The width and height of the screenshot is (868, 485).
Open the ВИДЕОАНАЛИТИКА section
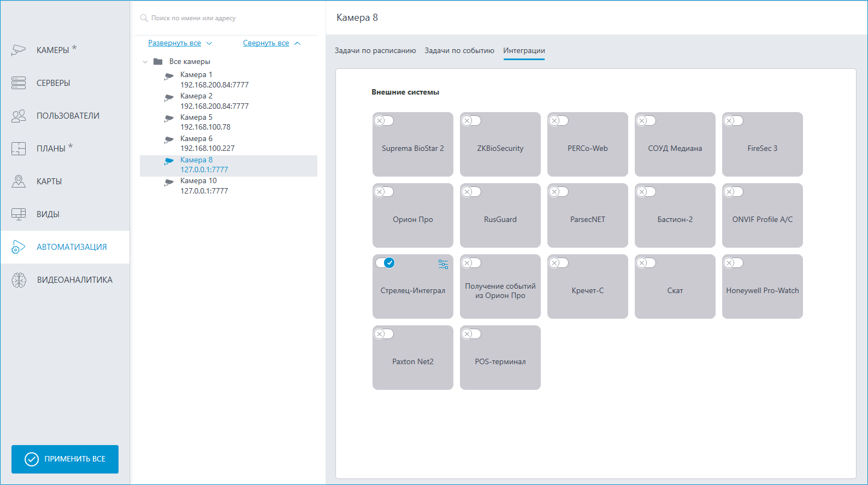[65, 280]
